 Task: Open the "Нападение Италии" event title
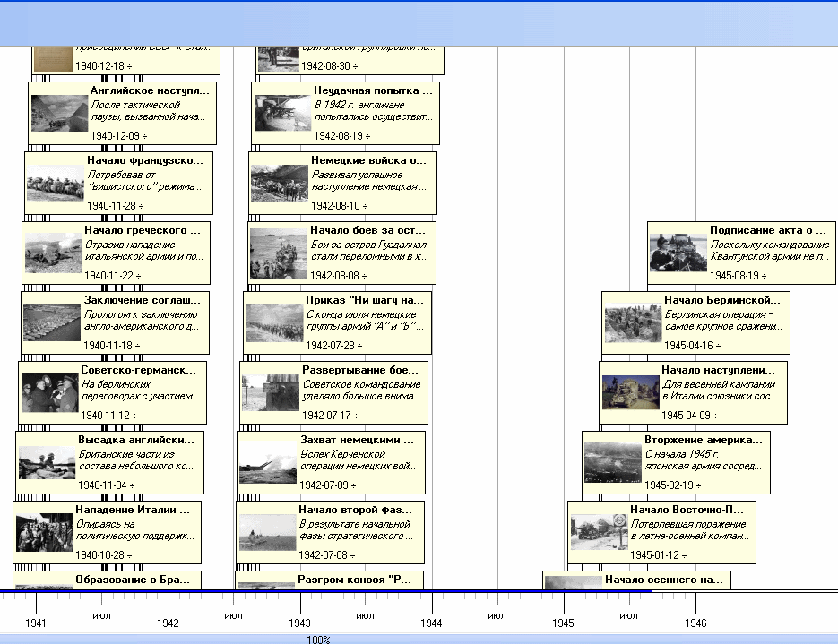click(132, 510)
